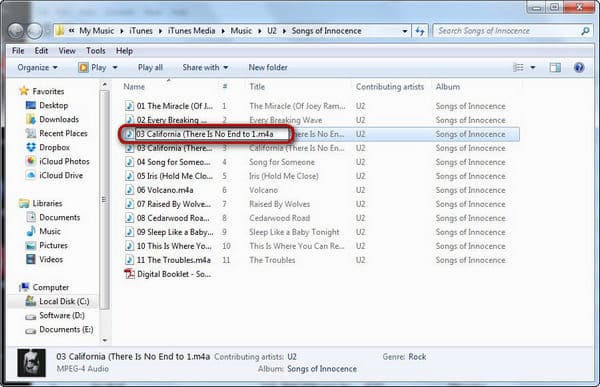This screenshot has width=600, height=387.
Task: Expand breadcrumb arrow after iTunes Media
Action: (x=223, y=31)
